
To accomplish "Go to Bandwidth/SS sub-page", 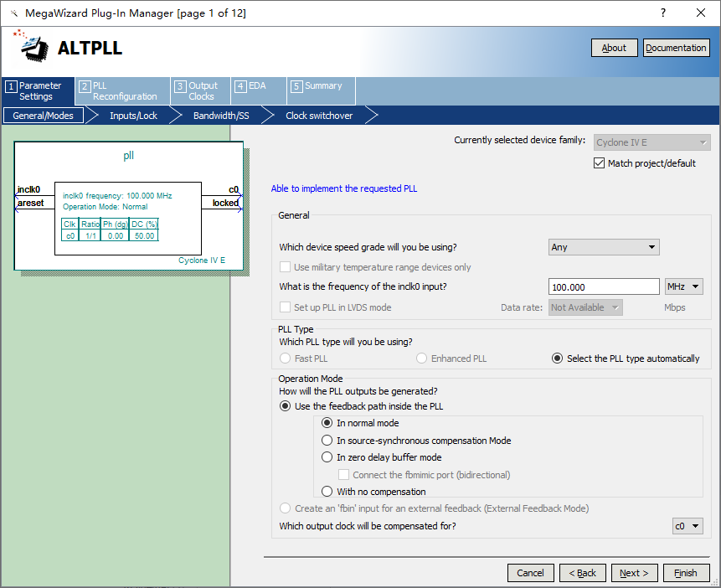I will click(221, 116).
